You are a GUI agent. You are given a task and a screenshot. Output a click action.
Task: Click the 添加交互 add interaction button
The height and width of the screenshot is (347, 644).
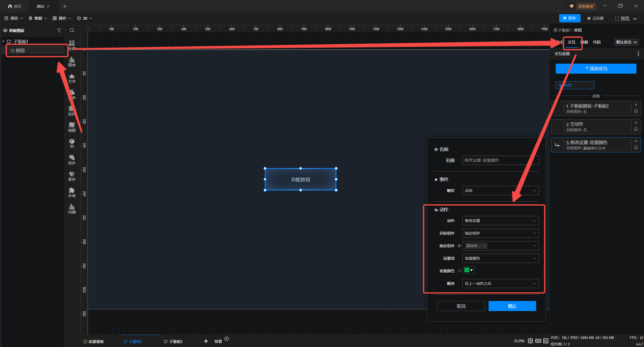pos(596,69)
